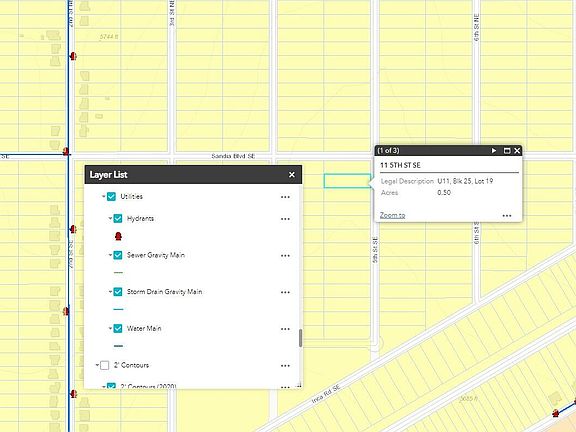Open options menu for Sewer Gravity Main
The height and width of the screenshot is (432, 576).
285,256
